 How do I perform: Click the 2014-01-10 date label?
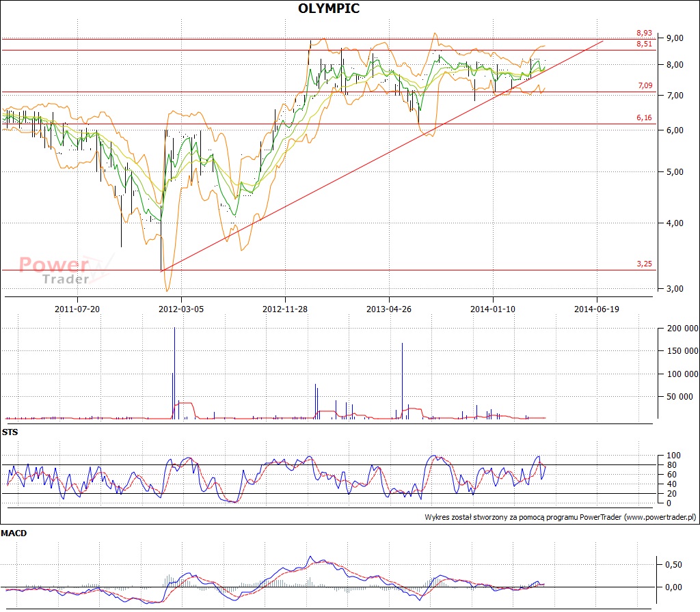(x=492, y=309)
